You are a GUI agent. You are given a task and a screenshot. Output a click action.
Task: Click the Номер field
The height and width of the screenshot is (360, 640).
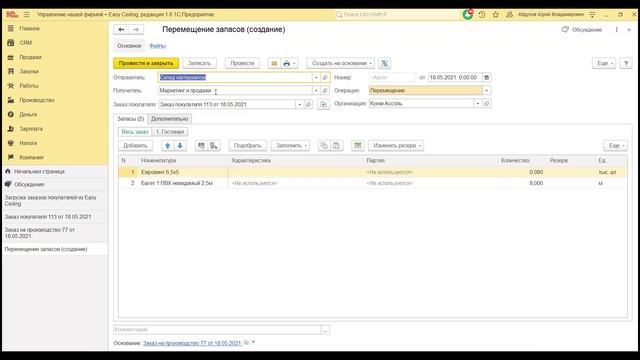pos(392,78)
